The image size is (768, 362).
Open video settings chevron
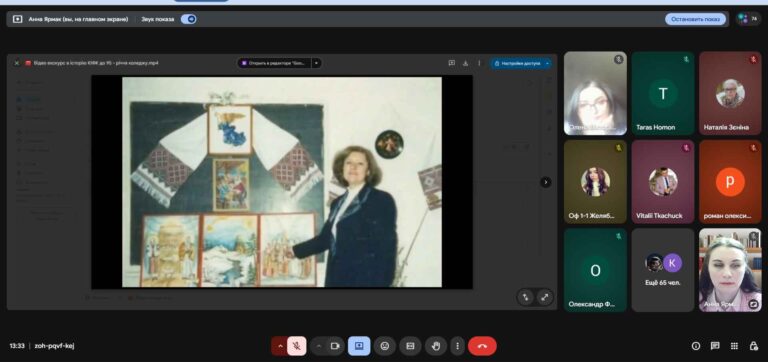click(319, 346)
